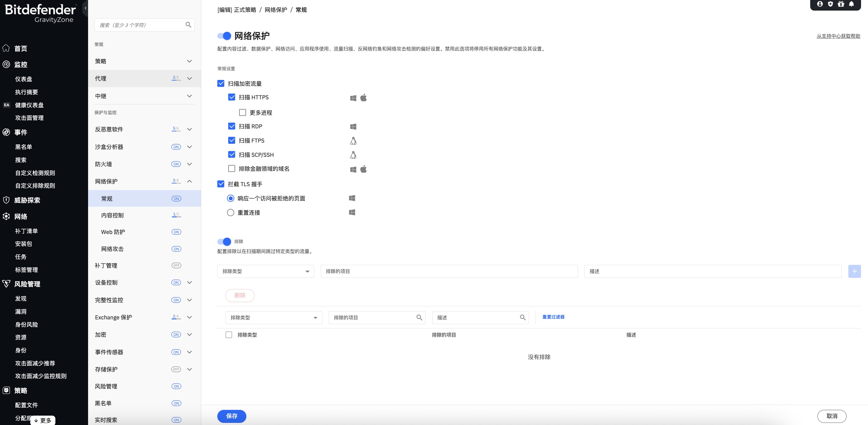The height and width of the screenshot is (425, 868).
Task: Expand the 防火墙 section
Action: pos(189,164)
